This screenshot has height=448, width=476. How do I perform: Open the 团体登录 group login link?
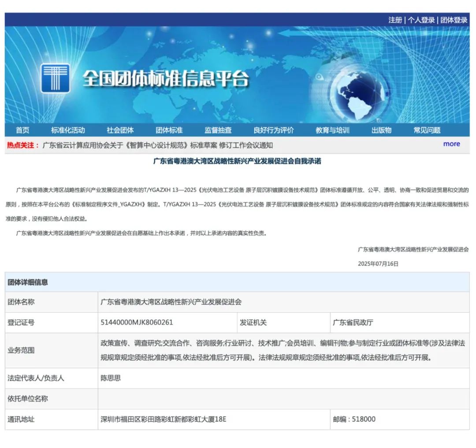(x=454, y=20)
